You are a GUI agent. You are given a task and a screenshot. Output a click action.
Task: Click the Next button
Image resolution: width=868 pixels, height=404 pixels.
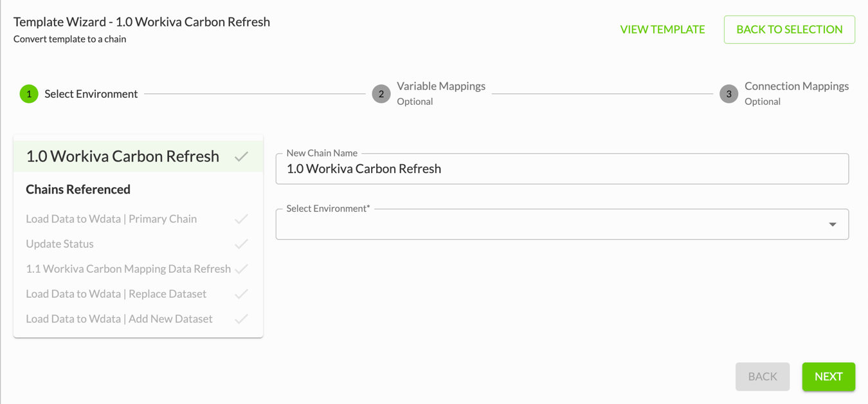pos(828,377)
